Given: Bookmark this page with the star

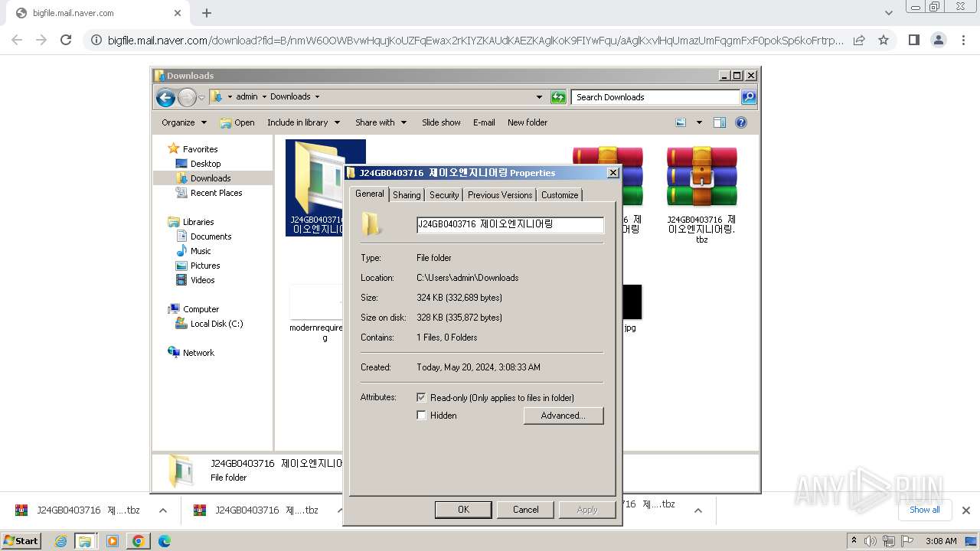Looking at the screenshot, I should 884,40.
